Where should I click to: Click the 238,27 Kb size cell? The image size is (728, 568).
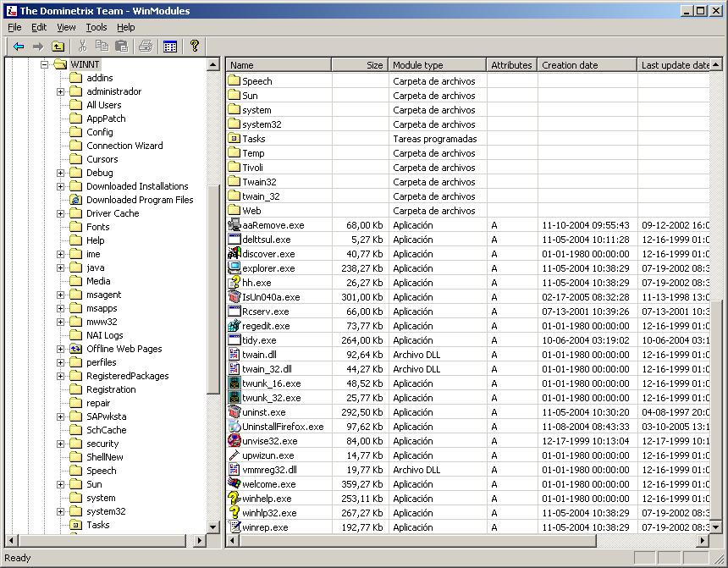(361, 268)
